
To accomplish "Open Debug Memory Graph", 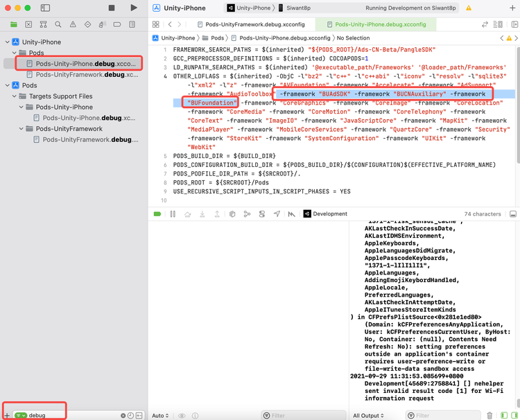I will [x=247, y=214].
